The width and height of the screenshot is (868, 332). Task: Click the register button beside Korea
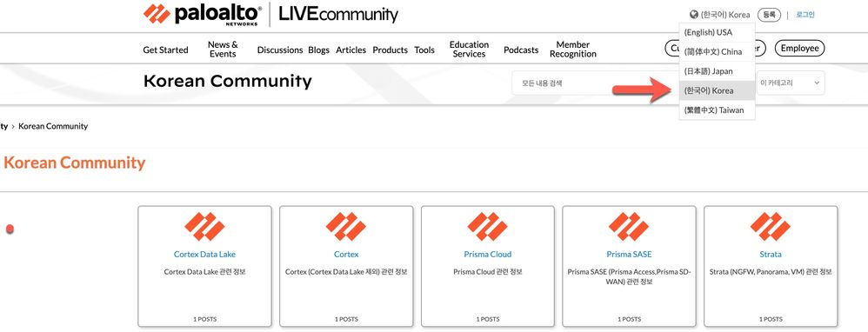point(769,15)
